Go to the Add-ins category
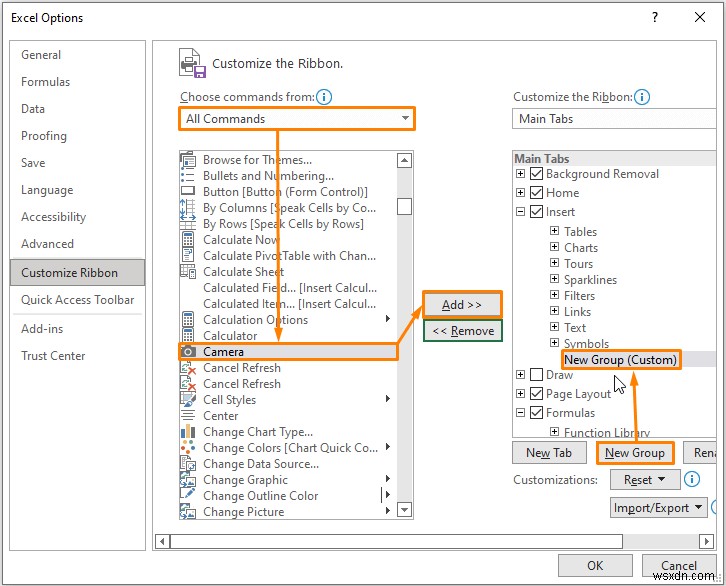The width and height of the screenshot is (726, 586). tap(42, 329)
